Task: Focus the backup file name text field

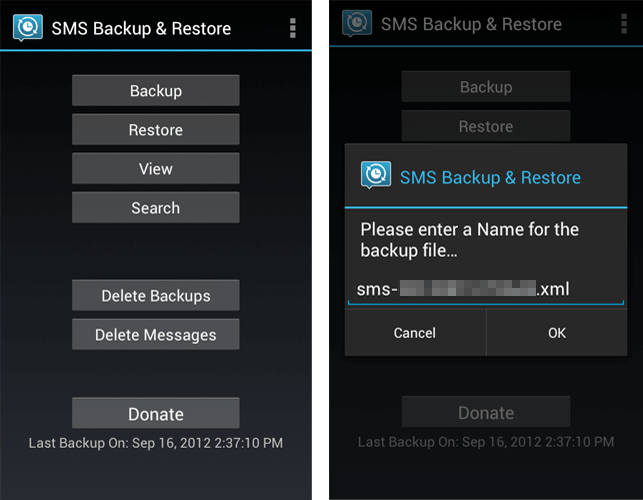Action: tap(486, 290)
